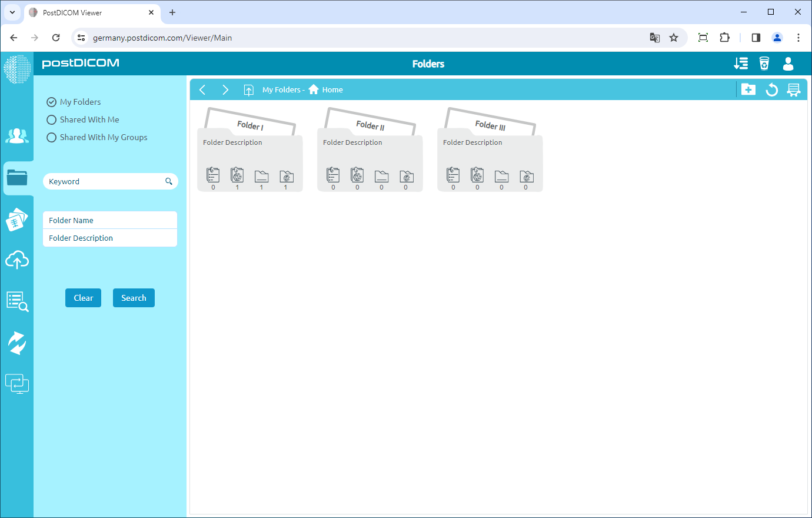Open the user profile icon

click(788, 64)
